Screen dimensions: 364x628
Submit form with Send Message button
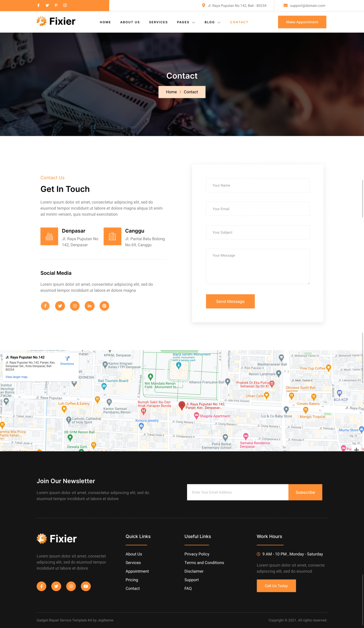pyautogui.click(x=230, y=301)
